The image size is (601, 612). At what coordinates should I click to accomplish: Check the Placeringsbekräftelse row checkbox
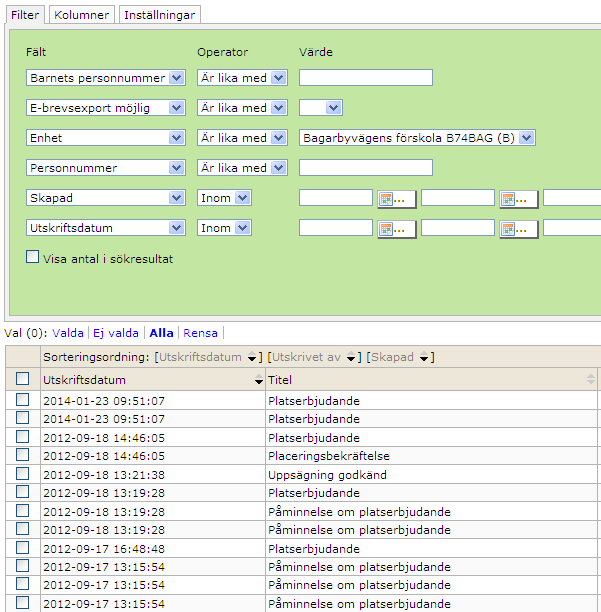(x=23, y=455)
